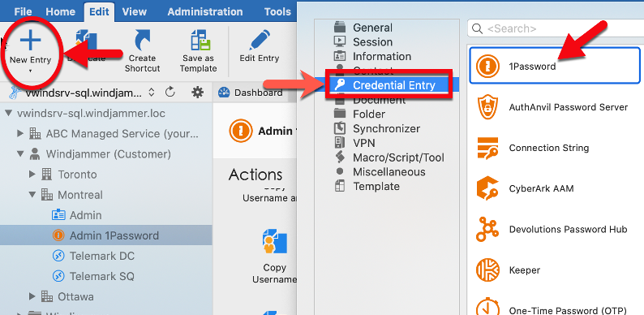Click the Edit Entry pencil icon
The width and height of the screenshot is (644, 315).
click(x=260, y=41)
